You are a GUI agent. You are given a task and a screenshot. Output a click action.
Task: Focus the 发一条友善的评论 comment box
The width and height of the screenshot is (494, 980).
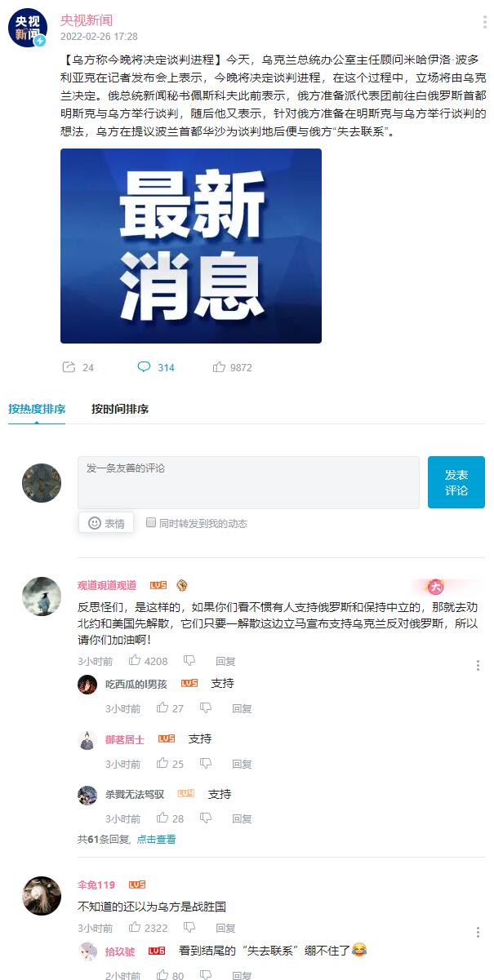pyautogui.click(x=248, y=482)
